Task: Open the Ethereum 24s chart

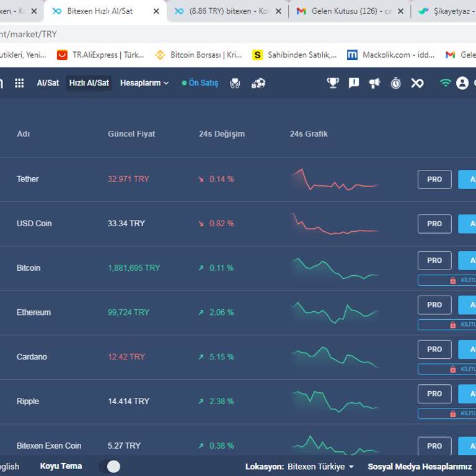Action: [x=335, y=312]
